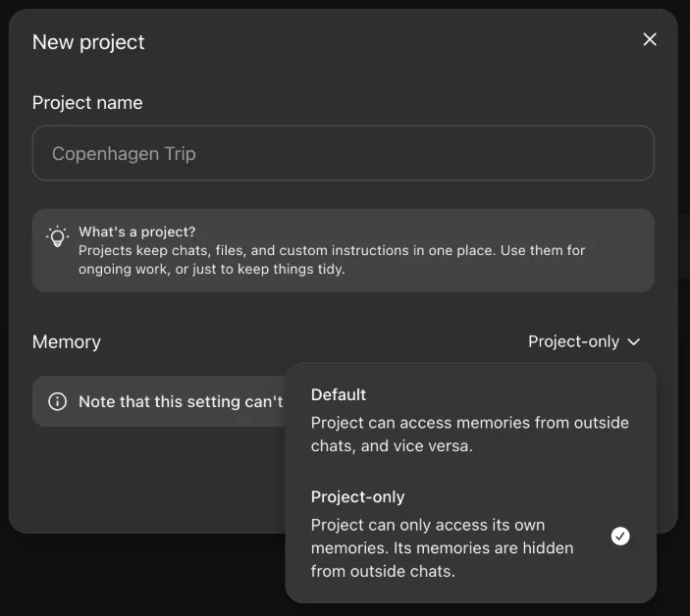Viewport: 690px width, 616px height.
Task: Click the Project-only option description text
Action: coord(442,547)
